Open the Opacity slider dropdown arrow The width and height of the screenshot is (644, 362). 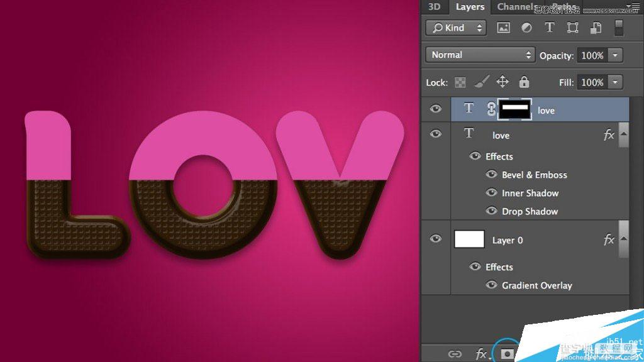[x=615, y=55]
